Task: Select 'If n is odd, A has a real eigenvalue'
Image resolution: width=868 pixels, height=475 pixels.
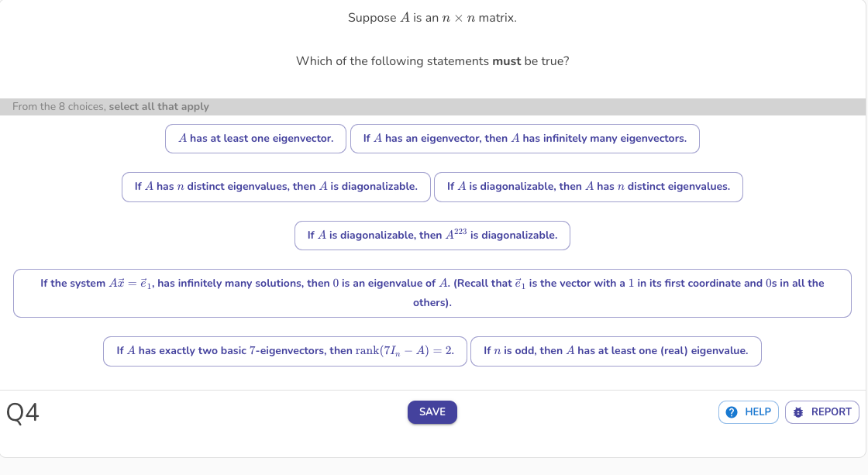Action: point(615,351)
